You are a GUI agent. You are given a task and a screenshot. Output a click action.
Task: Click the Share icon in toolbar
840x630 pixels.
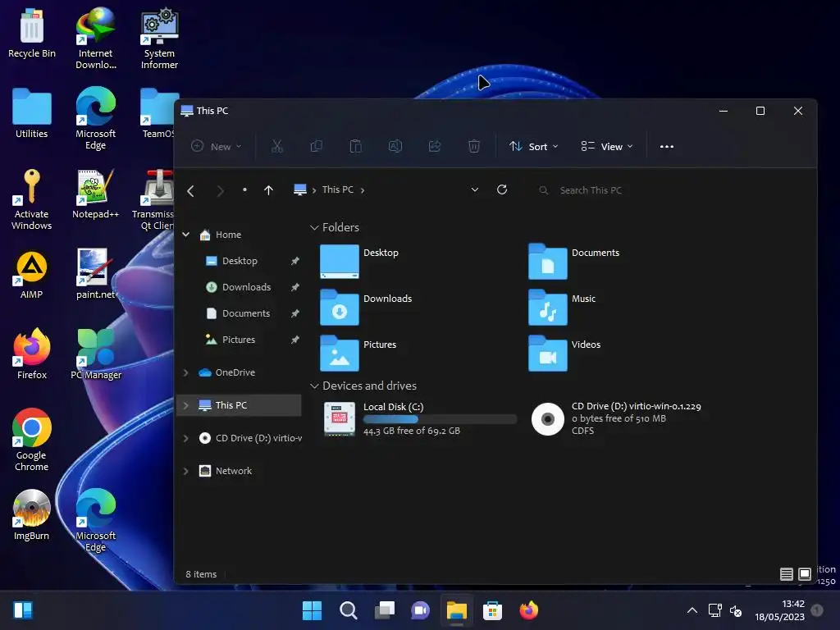[x=435, y=146]
